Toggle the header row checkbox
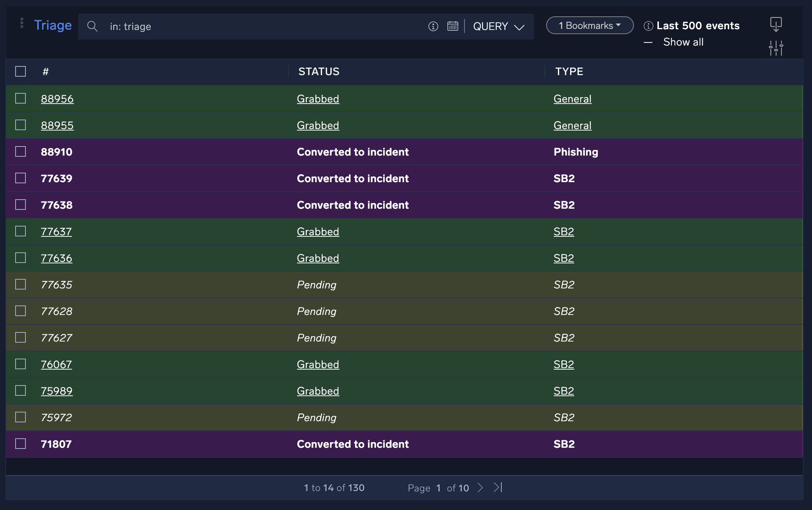 pyautogui.click(x=21, y=72)
